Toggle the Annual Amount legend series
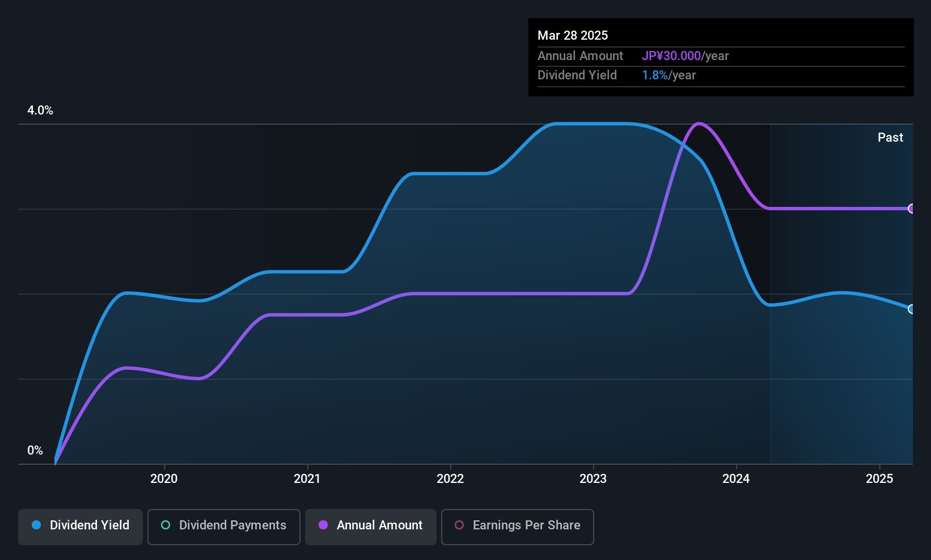Viewport: 931px width, 560px height. (x=371, y=527)
